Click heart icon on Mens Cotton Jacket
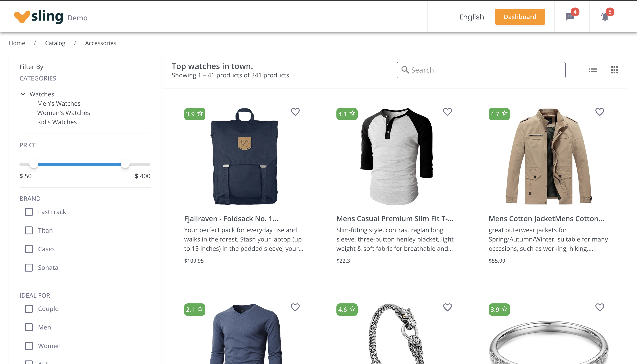This screenshot has width=637, height=364. coord(600,112)
